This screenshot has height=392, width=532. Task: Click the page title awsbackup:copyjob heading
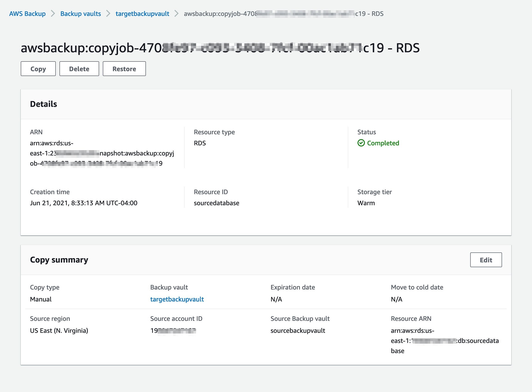point(220,48)
